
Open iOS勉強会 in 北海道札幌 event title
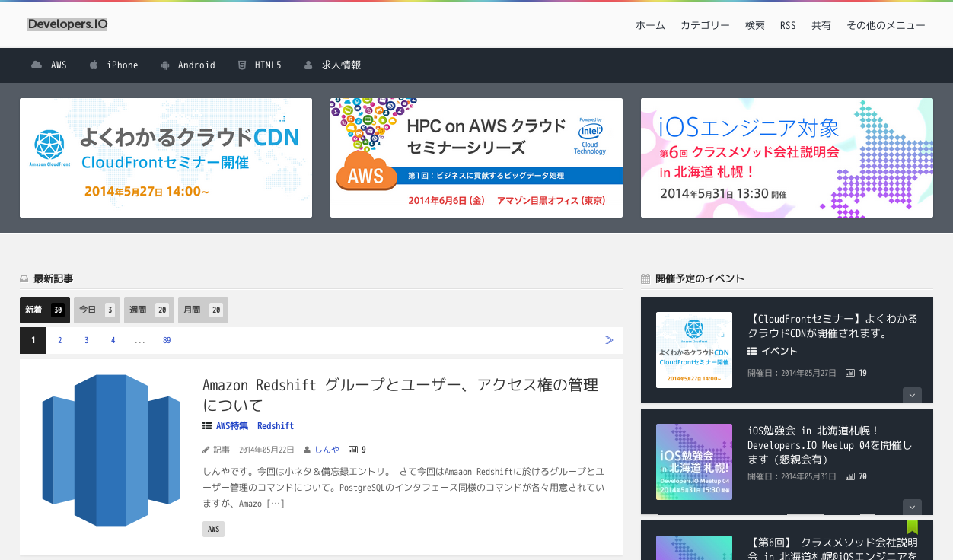point(830,445)
